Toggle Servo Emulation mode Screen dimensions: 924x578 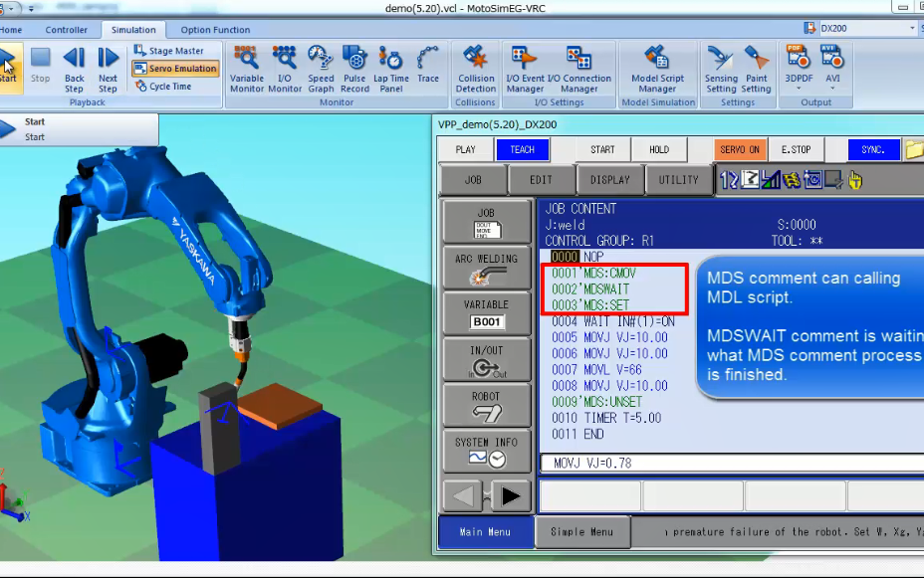click(x=175, y=69)
